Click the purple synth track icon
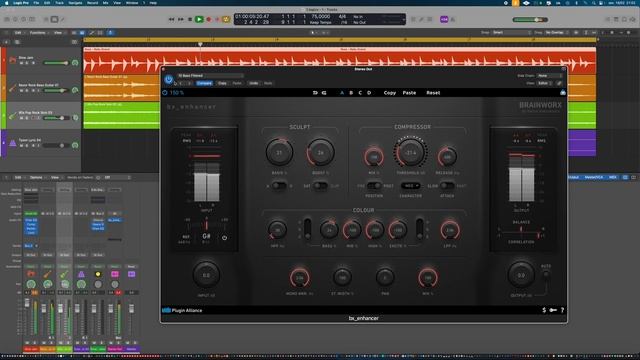Image resolution: width=640 pixels, height=360 pixels. (13, 143)
